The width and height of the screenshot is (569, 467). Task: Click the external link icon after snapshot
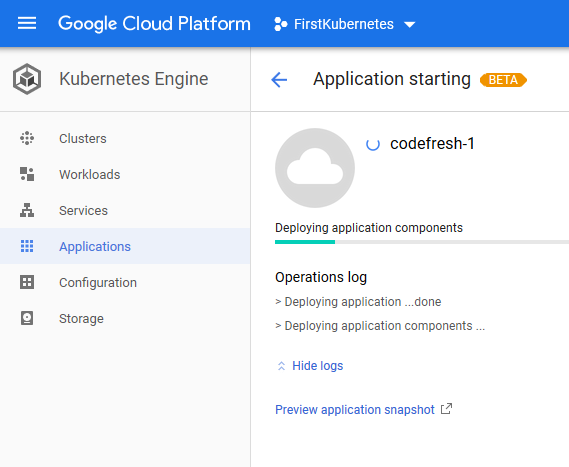[446, 409]
